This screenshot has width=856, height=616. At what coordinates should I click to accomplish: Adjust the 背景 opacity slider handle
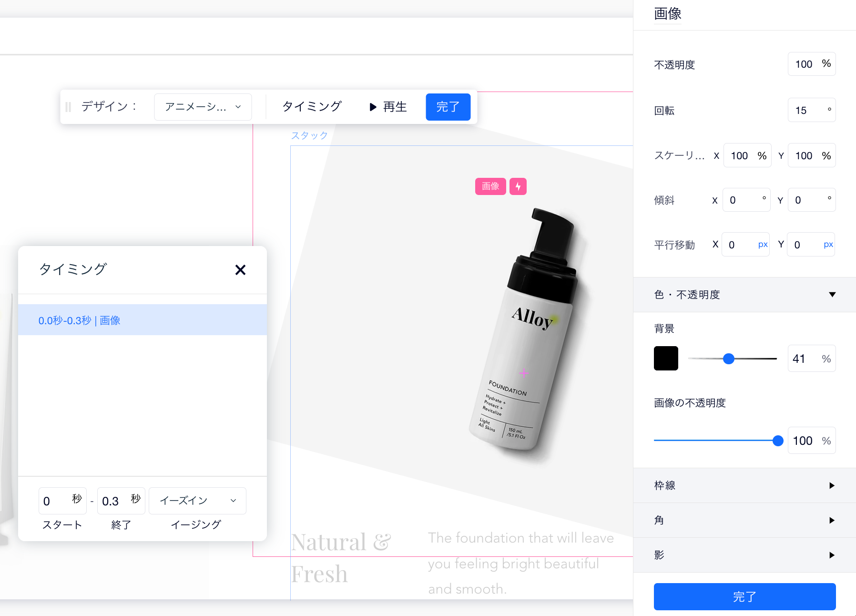click(x=728, y=359)
